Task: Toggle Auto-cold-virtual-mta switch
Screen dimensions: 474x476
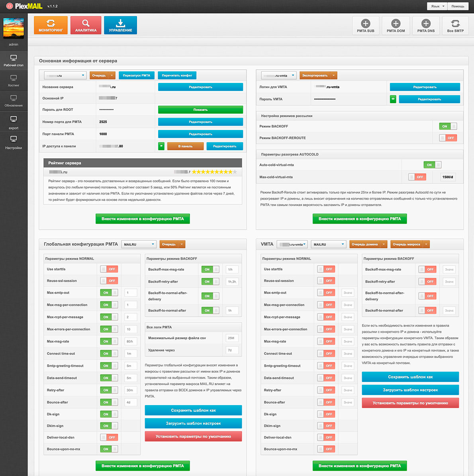Action: click(x=432, y=165)
